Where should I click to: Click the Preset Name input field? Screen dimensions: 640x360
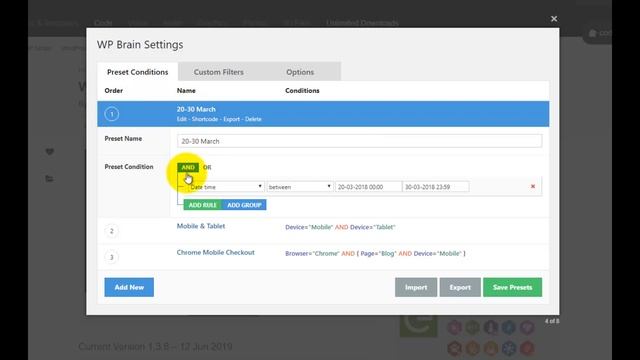coord(360,141)
